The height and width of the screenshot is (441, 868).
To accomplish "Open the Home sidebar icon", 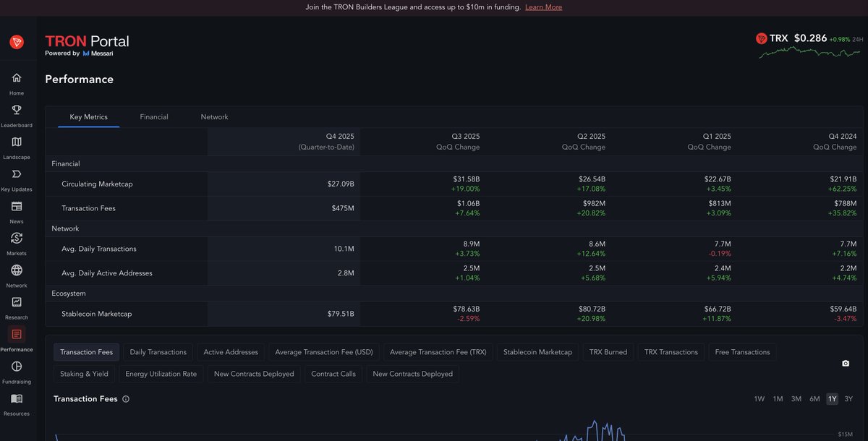I will [x=17, y=78].
